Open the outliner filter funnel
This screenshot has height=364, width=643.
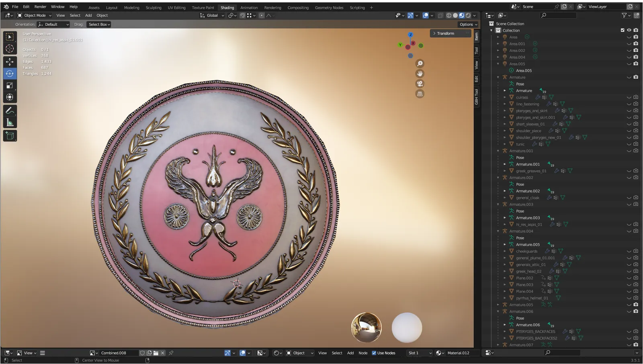pyautogui.click(x=624, y=15)
